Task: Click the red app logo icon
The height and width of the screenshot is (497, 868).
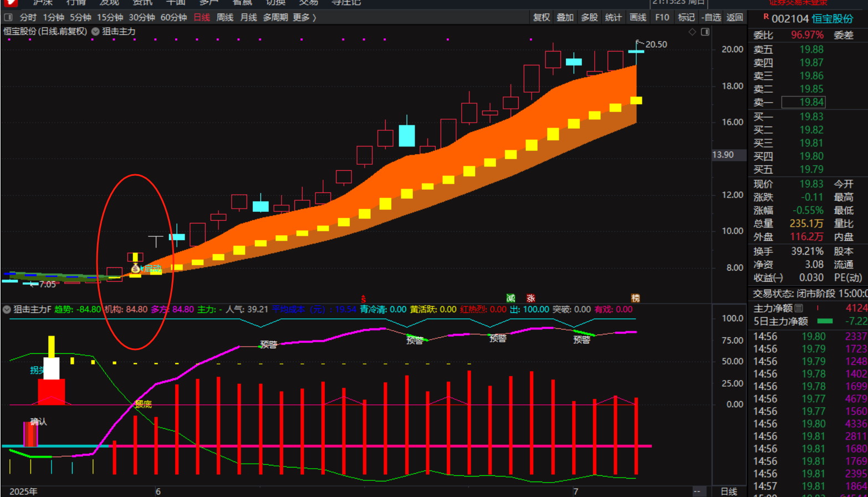Action: point(10,3)
